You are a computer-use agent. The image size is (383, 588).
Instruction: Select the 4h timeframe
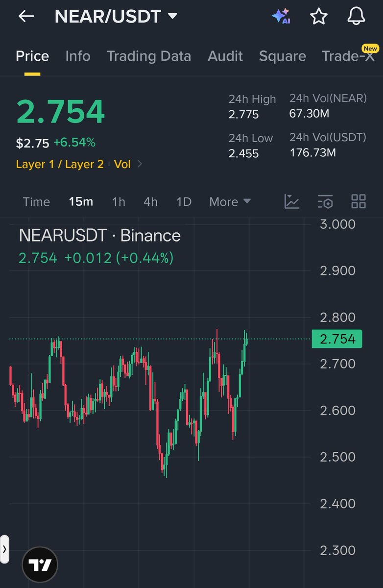(151, 202)
